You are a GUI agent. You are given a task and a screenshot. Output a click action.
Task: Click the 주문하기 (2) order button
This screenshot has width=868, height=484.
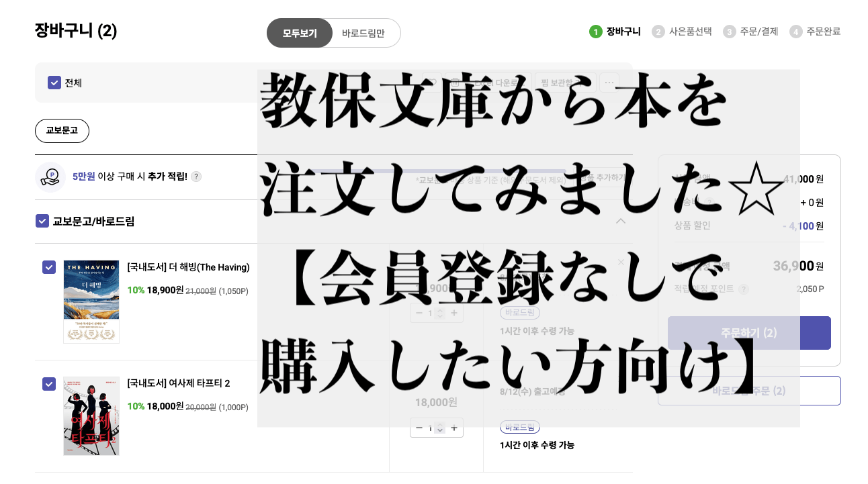(749, 333)
